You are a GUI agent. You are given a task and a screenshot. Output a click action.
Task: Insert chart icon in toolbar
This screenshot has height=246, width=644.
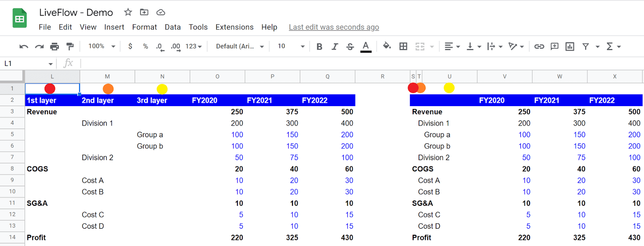coord(570,47)
